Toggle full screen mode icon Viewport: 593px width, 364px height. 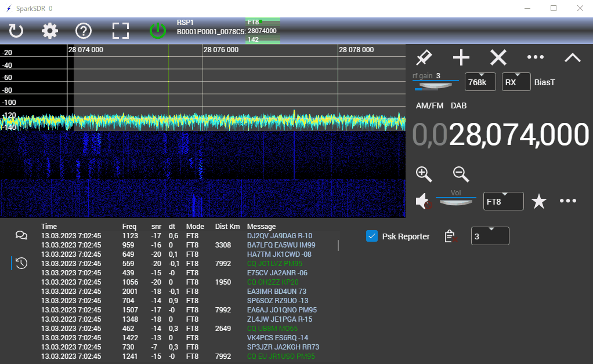click(121, 30)
